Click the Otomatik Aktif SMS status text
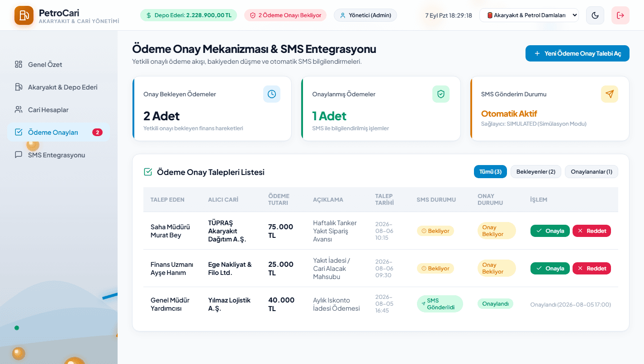Image resolution: width=644 pixels, height=364 pixels. pos(509,113)
